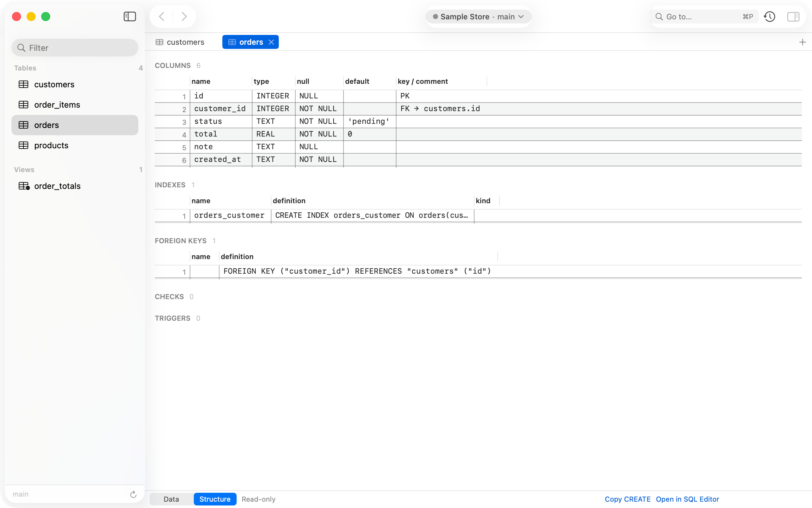The width and height of the screenshot is (812, 508).
Task: Switch to the customers tab
Action: [x=180, y=42]
